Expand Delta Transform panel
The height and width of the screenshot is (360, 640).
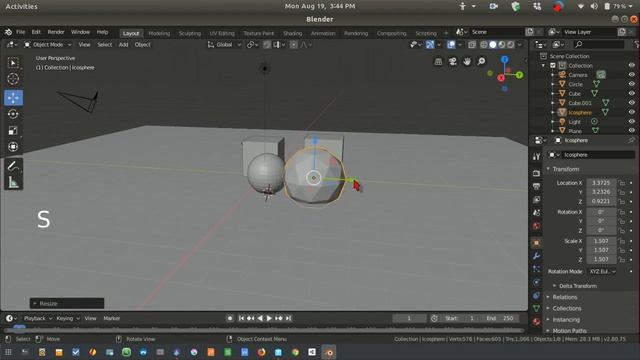pyautogui.click(x=578, y=286)
